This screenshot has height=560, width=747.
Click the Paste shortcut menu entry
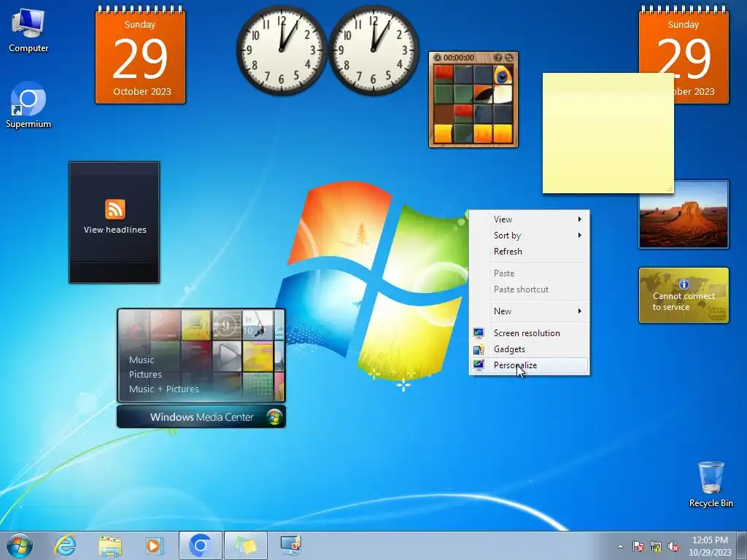point(529,289)
